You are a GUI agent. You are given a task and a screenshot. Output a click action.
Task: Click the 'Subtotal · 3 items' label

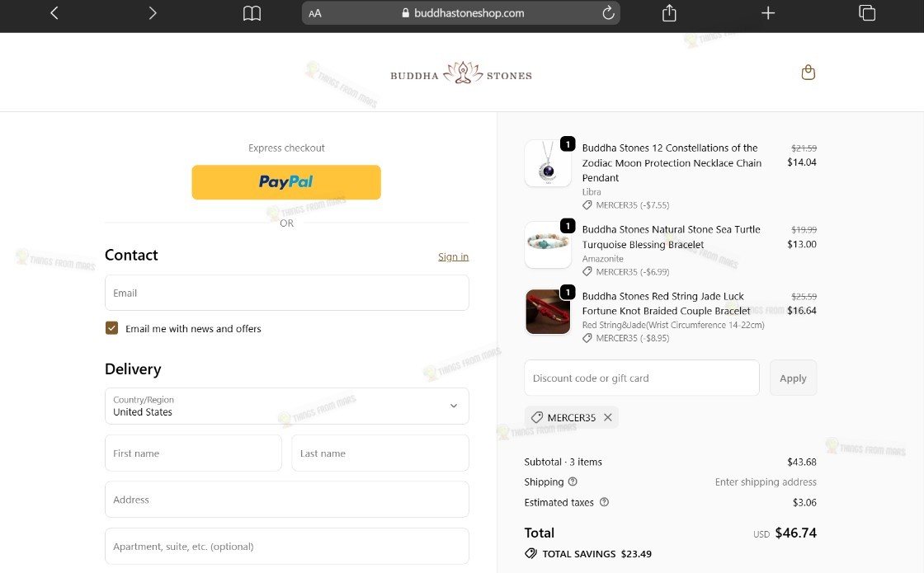563,462
